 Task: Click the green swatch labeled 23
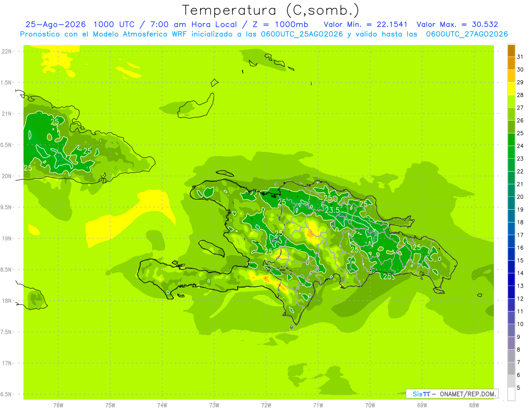[511, 153]
